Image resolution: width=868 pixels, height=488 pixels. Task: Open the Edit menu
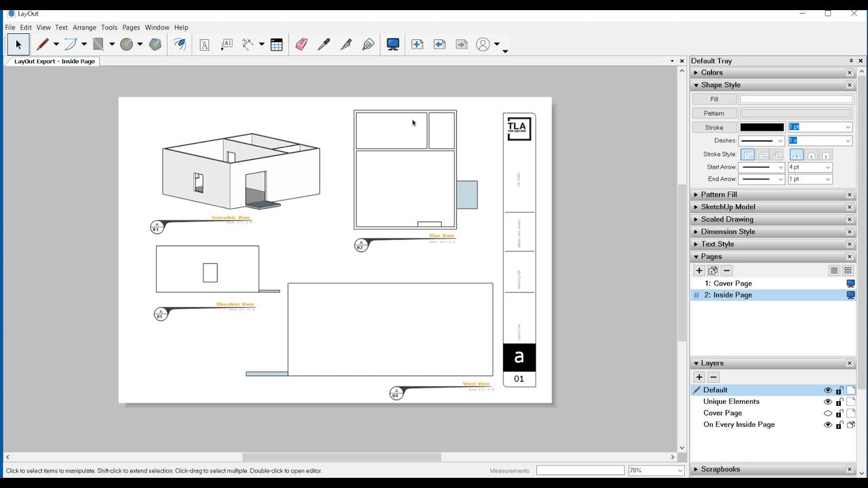tap(26, 28)
